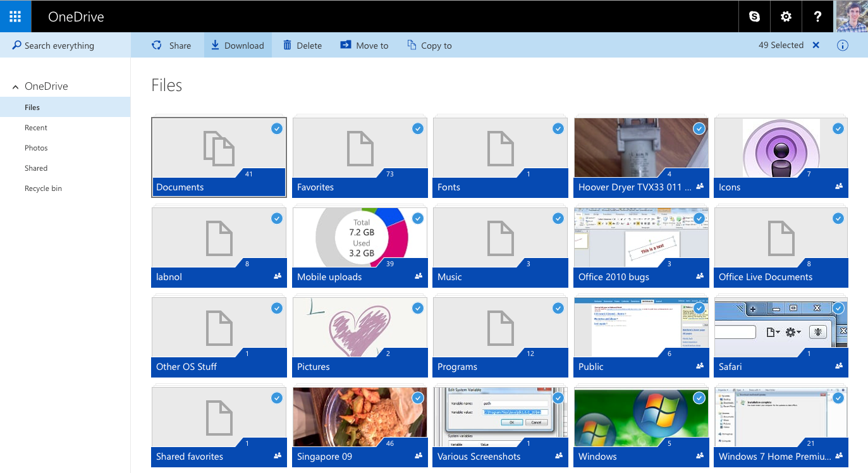Image resolution: width=868 pixels, height=473 pixels.
Task: Toggle the Hoover Dryer folder checkbox
Action: click(x=699, y=128)
